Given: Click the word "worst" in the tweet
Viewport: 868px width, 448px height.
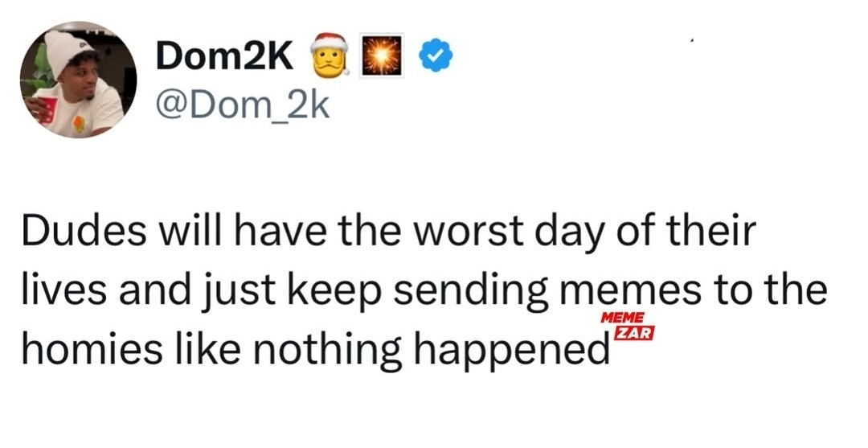Looking at the screenshot, I should 461,233.
